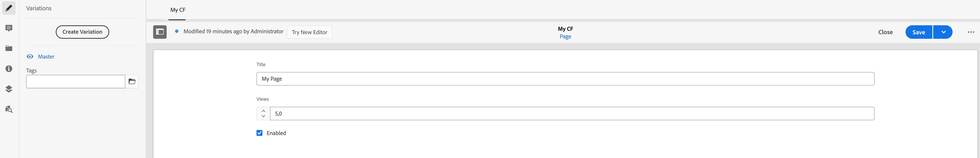Open associated content folder icon
The image size is (980, 158).
[x=9, y=48]
